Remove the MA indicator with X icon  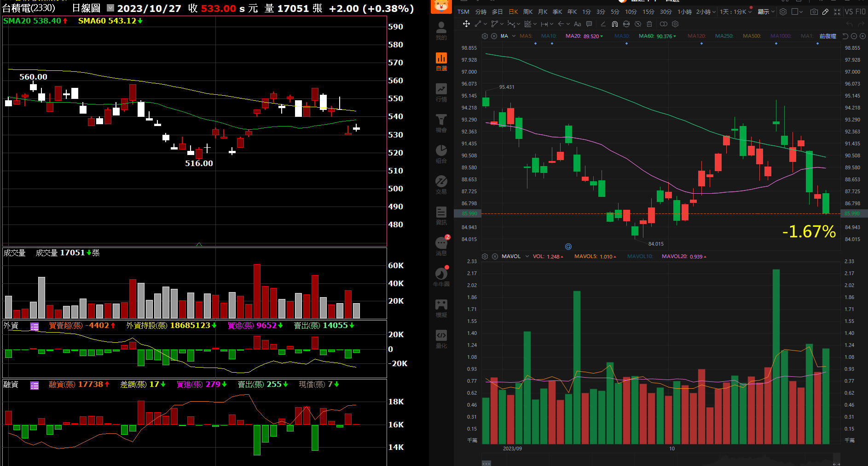coord(494,36)
